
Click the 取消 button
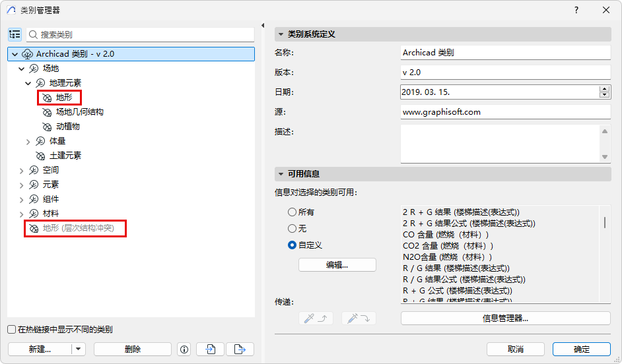click(516, 349)
